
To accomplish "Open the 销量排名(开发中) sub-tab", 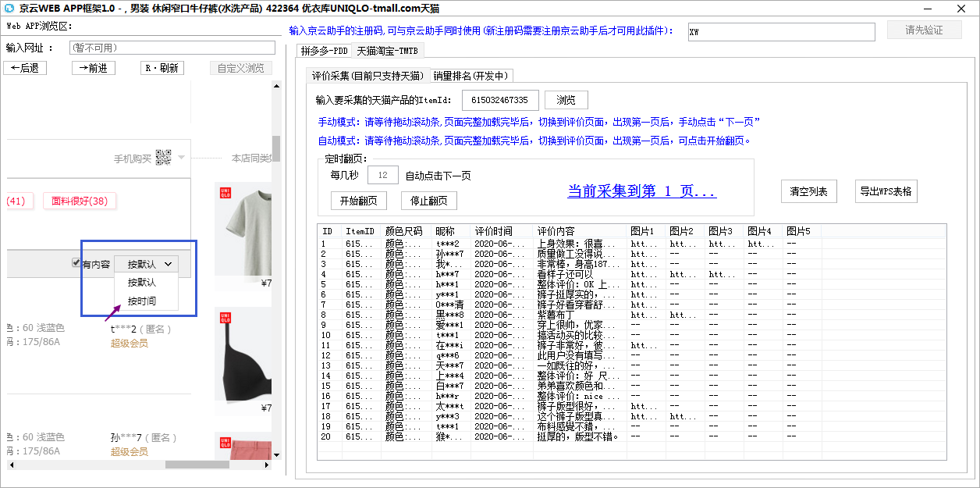I will click(470, 76).
